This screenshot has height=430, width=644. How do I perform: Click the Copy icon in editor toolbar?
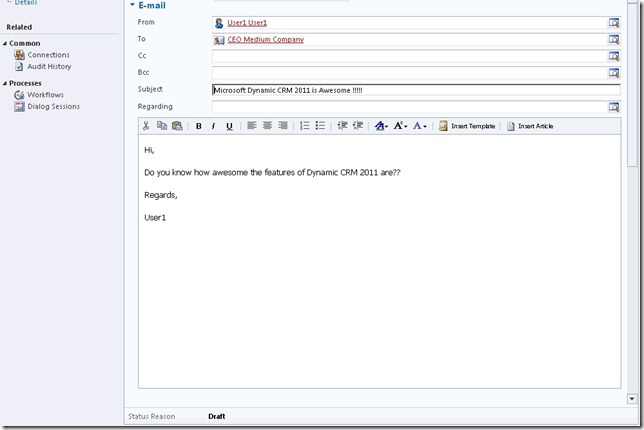162,126
